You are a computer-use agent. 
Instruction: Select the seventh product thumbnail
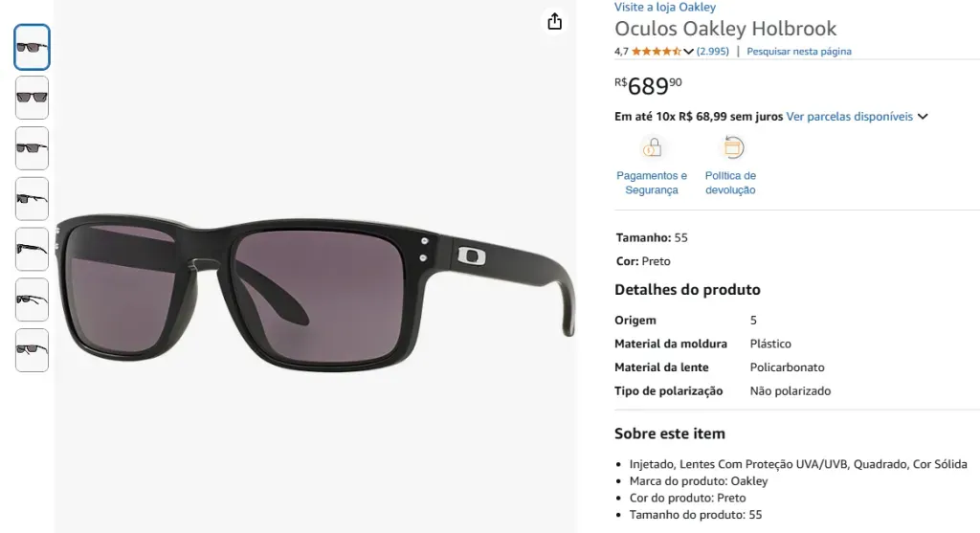pos(32,350)
